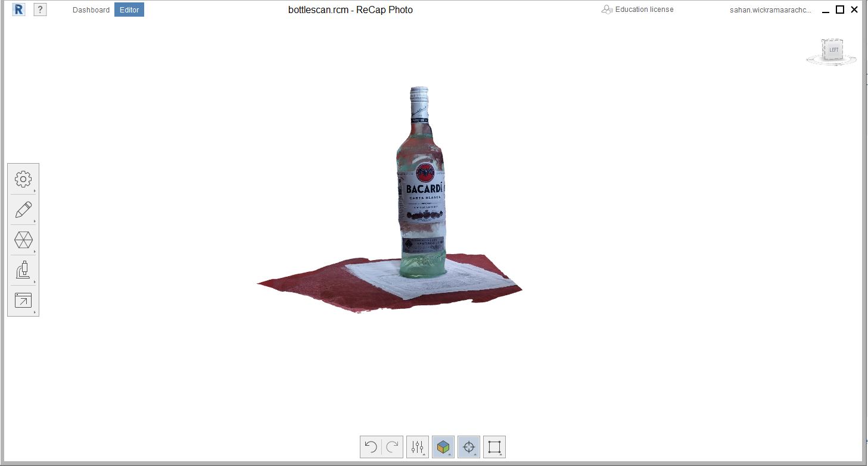Close the ReCap Photo window

[x=854, y=10]
